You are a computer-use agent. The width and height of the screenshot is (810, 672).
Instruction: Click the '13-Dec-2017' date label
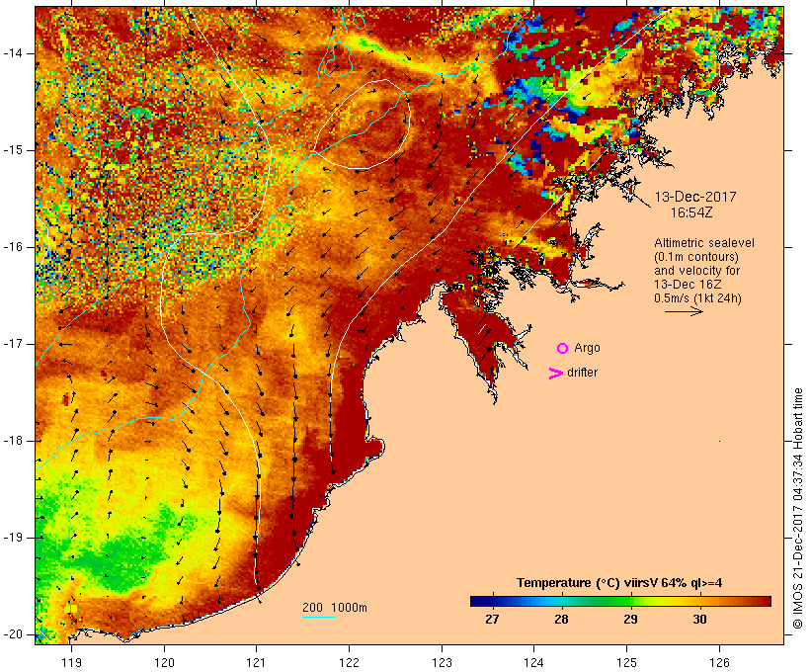[x=695, y=197]
